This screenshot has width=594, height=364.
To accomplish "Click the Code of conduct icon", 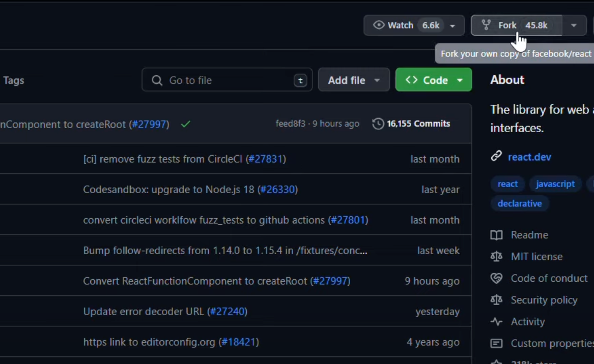I will click(496, 278).
